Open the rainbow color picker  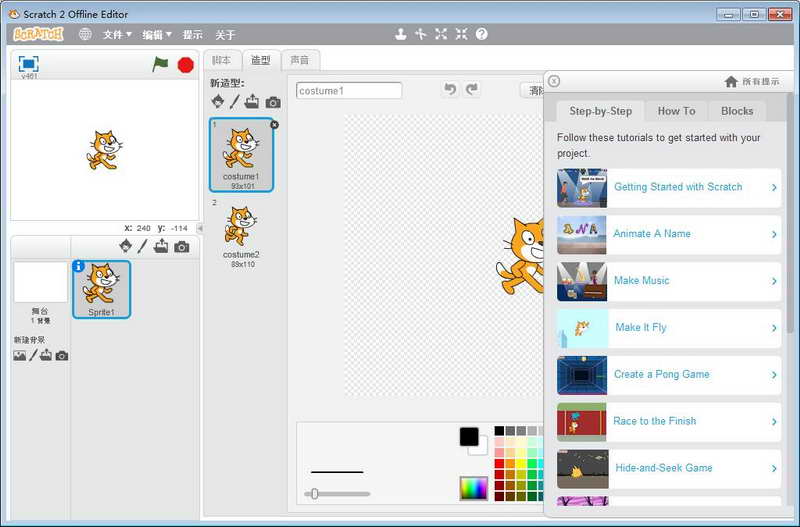click(473, 488)
